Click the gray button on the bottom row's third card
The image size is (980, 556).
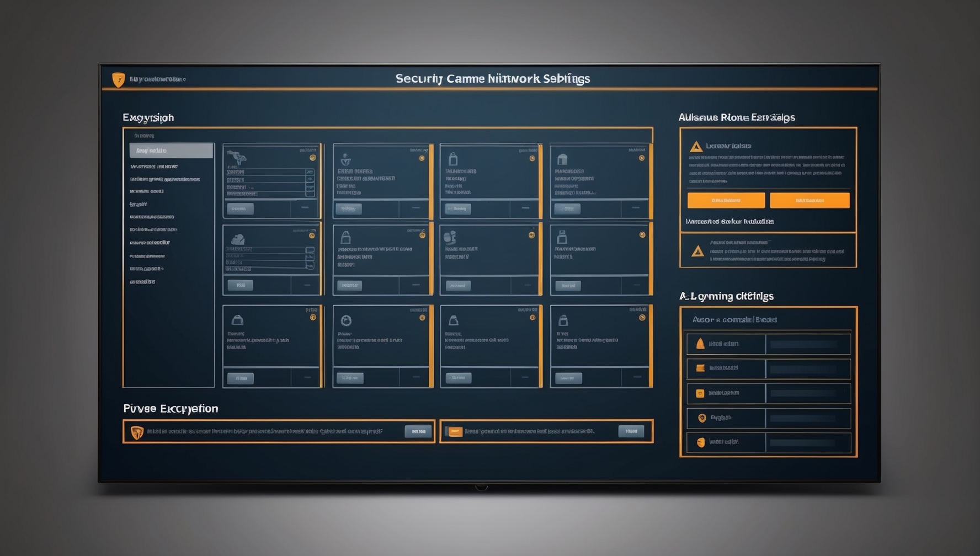(459, 378)
